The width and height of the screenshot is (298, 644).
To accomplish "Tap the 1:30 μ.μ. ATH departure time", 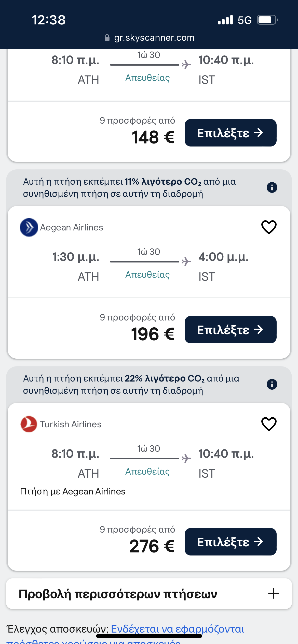I will click(76, 257).
